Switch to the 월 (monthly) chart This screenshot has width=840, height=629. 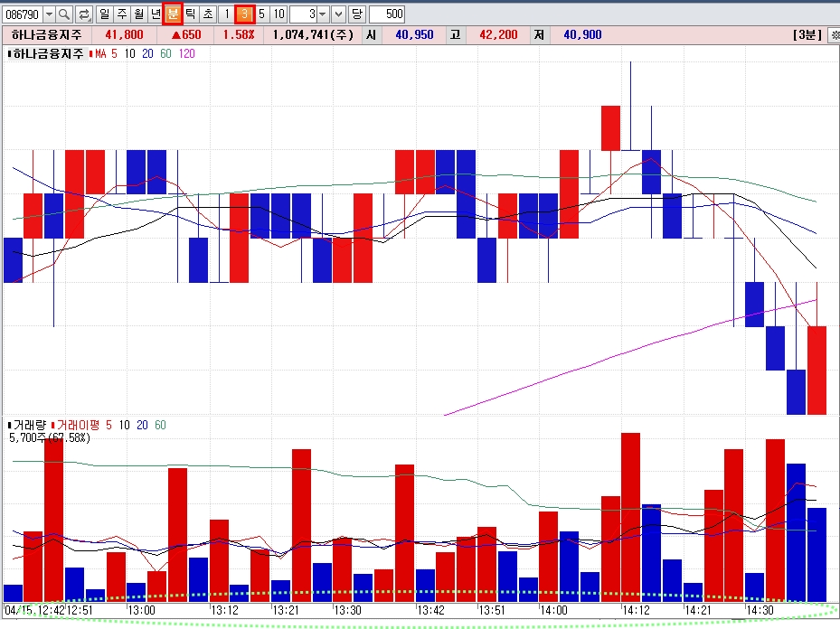[138, 14]
